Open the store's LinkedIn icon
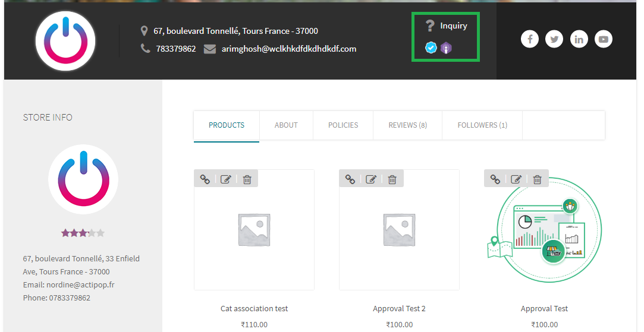 pyautogui.click(x=579, y=39)
